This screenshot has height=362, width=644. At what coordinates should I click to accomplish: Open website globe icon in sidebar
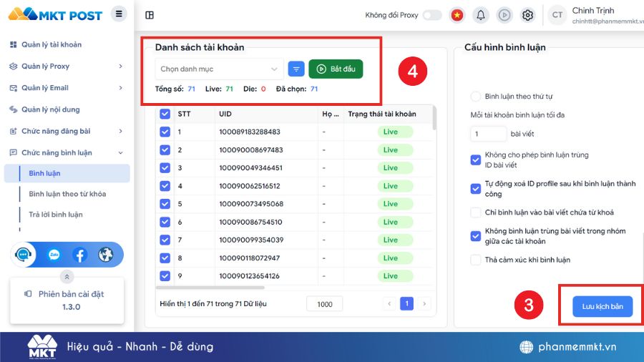[x=106, y=255]
